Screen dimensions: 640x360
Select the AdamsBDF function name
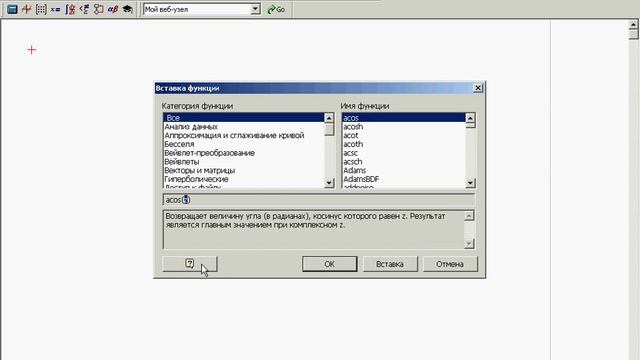(x=404, y=179)
